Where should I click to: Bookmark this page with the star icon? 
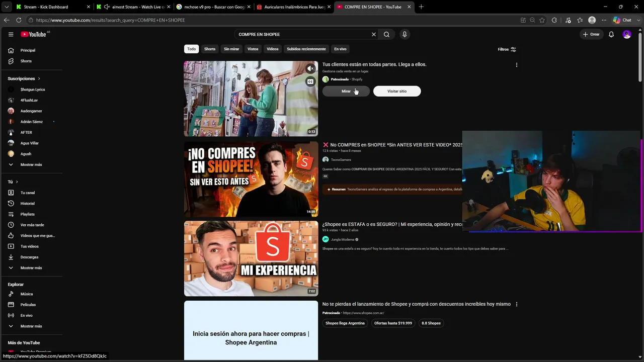pos(542,20)
